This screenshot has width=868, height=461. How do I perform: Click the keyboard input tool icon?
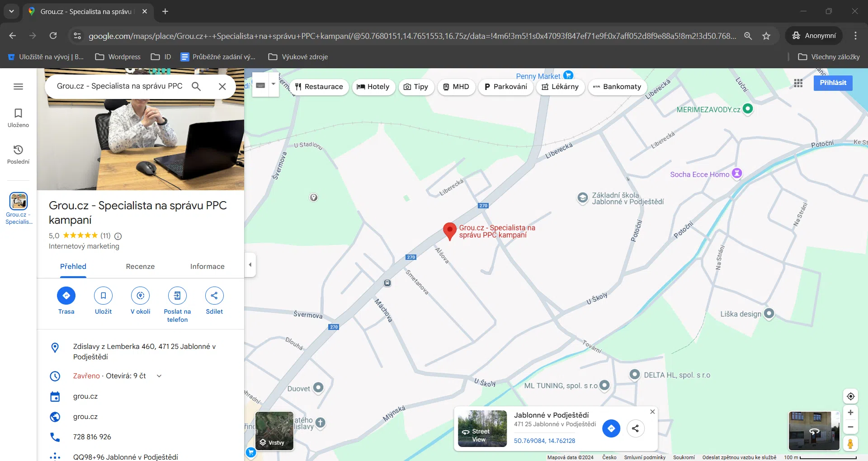coord(260,85)
